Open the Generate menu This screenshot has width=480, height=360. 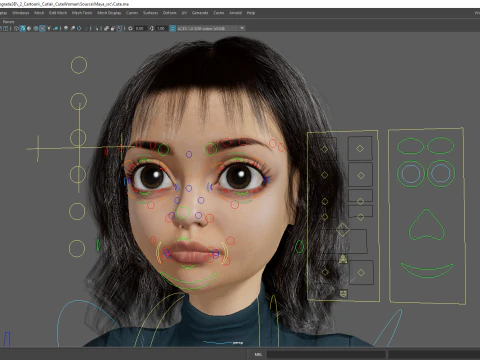pos(200,13)
